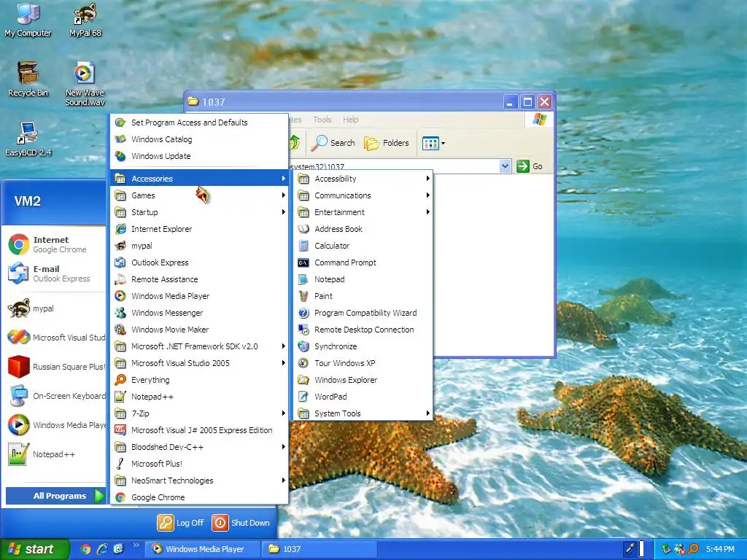Screen dimensions: 747x560
Task: Click All Programs button
Action: point(55,496)
